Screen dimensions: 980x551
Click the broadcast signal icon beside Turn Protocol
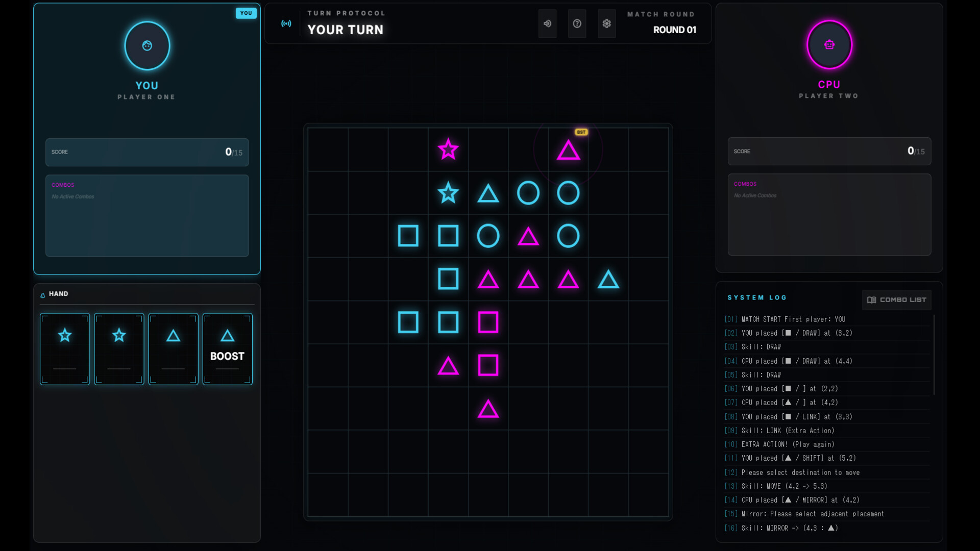tap(286, 23)
